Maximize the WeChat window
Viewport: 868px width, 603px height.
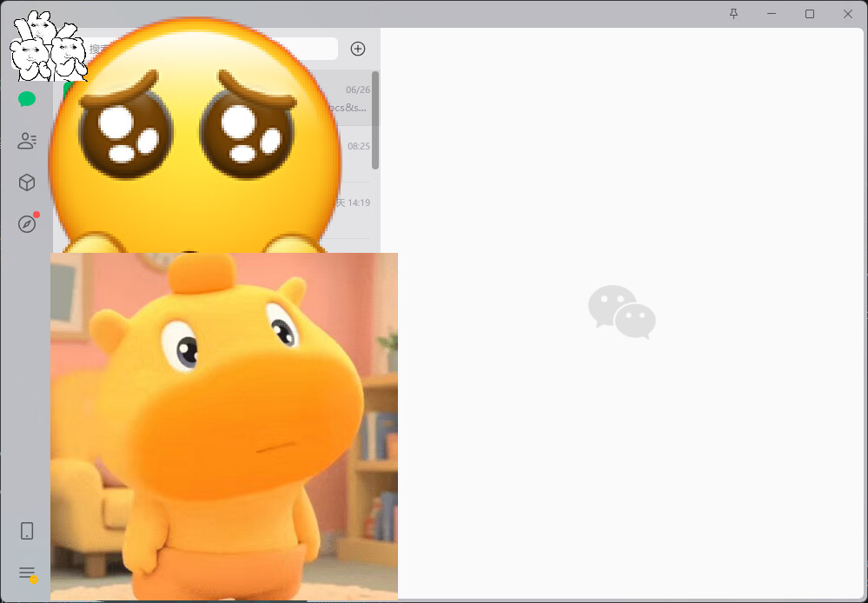click(x=809, y=14)
